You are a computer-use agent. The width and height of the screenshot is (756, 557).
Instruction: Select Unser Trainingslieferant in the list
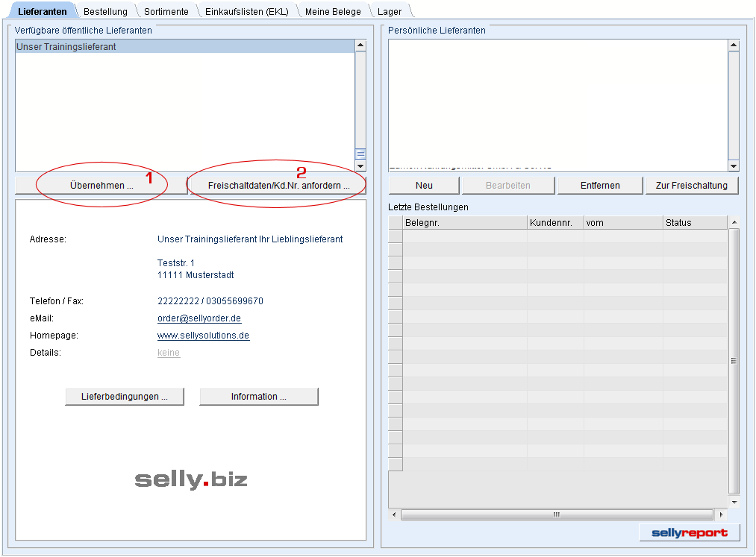pyautogui.click(x=66, y=47)
